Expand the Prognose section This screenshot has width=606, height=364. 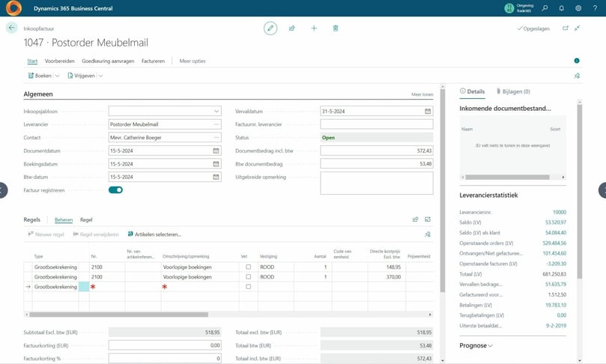coord(476,345)
